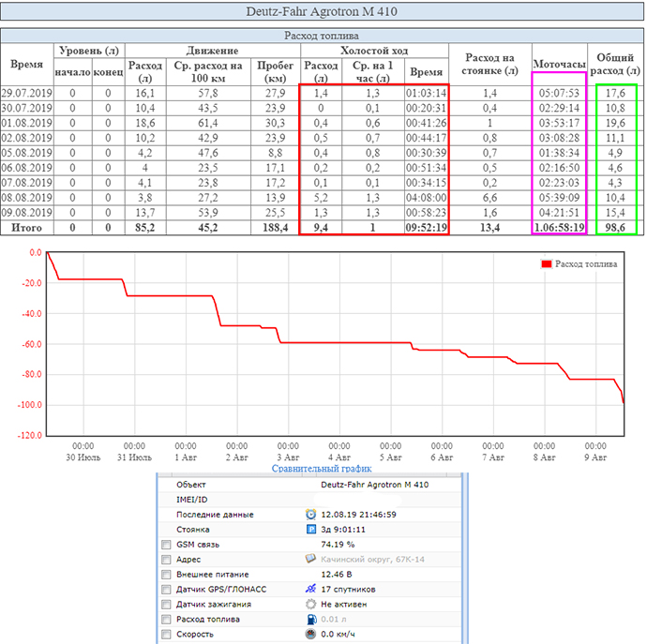Image resolution: width=647 pixels, height=644 pixels.
Task: Check the Внешнее питание checkbox
Action: point(166,575)
